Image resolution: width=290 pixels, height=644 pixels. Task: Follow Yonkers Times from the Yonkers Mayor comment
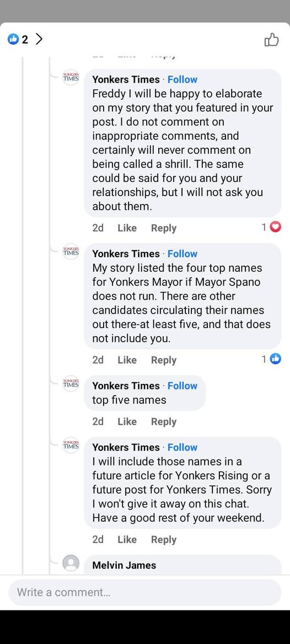click(x=182, y=254)
